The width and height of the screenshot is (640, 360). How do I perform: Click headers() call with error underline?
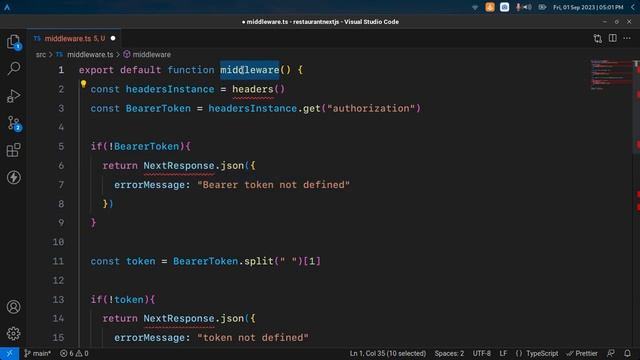tap(258, 89)
